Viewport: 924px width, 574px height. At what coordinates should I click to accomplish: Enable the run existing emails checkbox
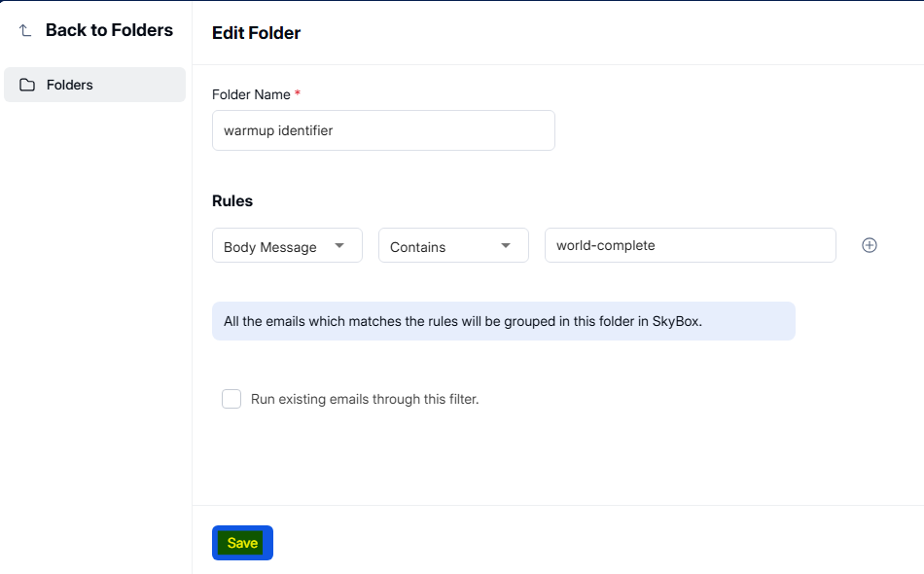(x=231, y=399)
